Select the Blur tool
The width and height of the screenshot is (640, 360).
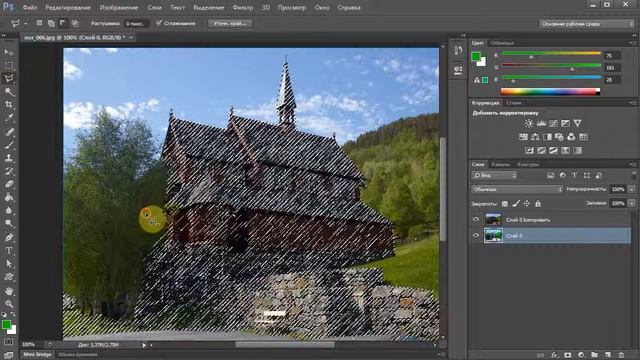point(9,211)
